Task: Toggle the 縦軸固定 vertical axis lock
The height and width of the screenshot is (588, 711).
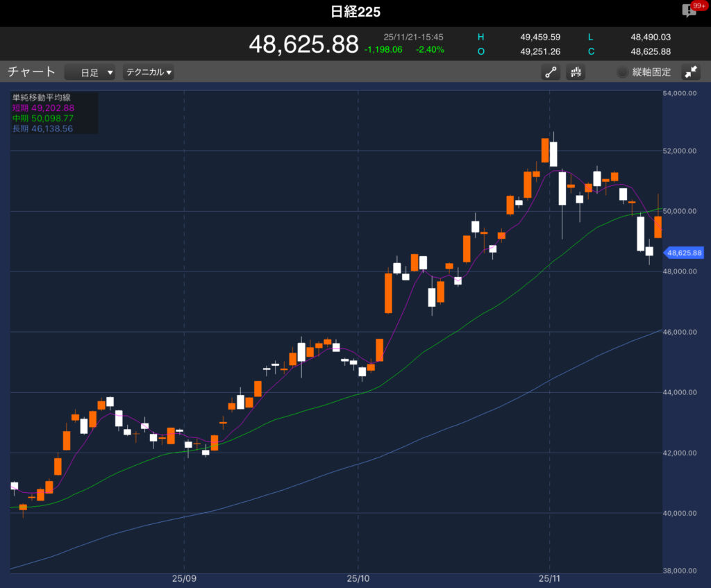Action: tap(644, 72)
